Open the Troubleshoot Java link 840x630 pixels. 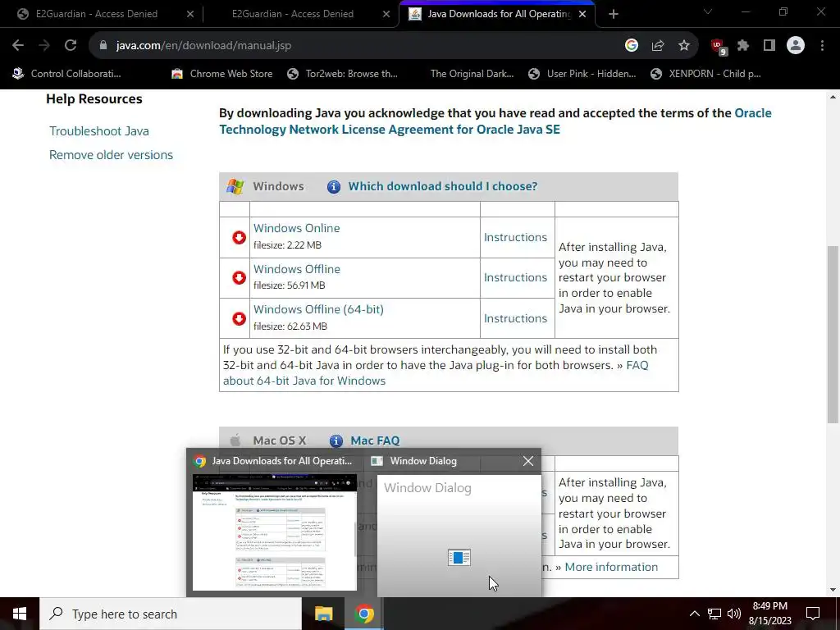[x=99, y=131]
